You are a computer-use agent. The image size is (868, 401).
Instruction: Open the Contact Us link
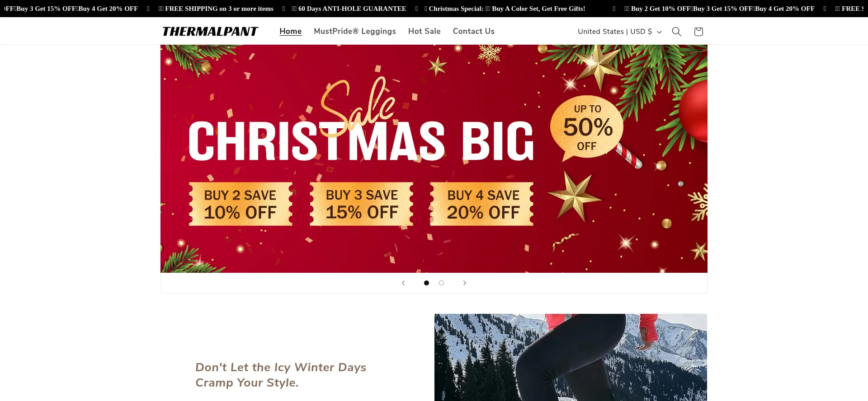[x=473, y=31]
